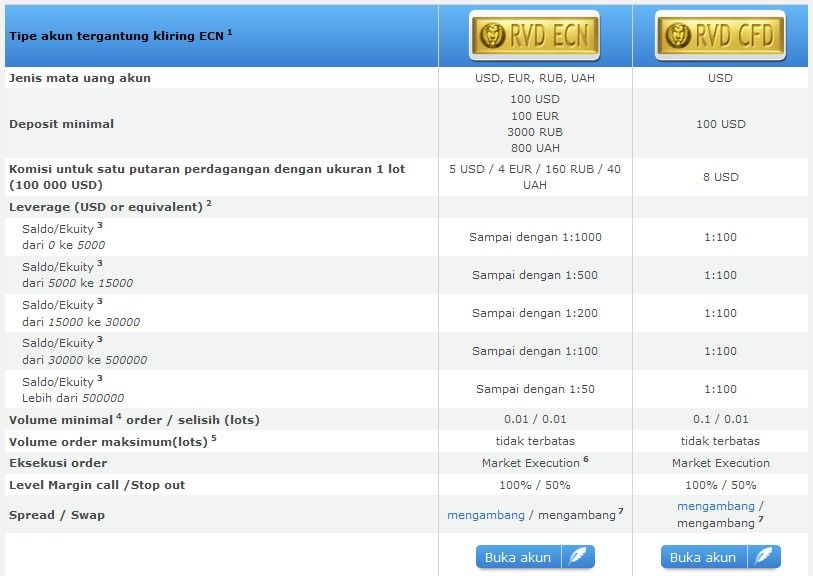813x576 pixels.
Task: Click footnote 1 next to 'kliring ECN'
Action: (229, 32)
